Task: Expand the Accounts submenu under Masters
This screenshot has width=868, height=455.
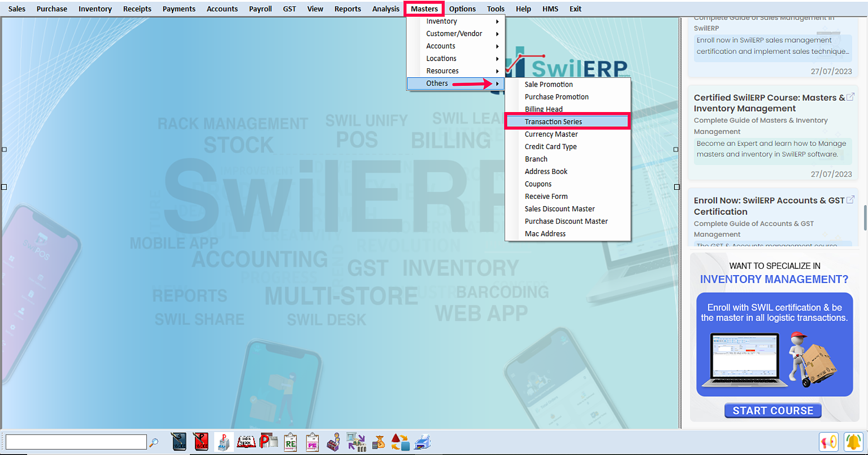Action: (456, 46)
